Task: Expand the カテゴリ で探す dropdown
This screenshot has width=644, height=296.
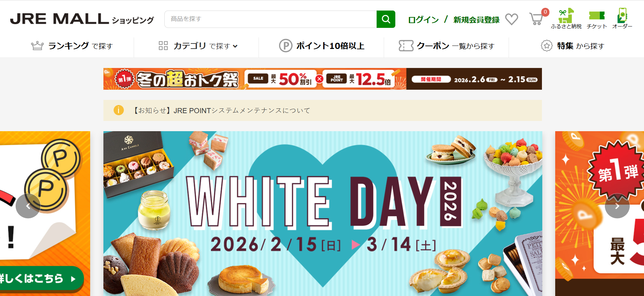Action: 198,46
